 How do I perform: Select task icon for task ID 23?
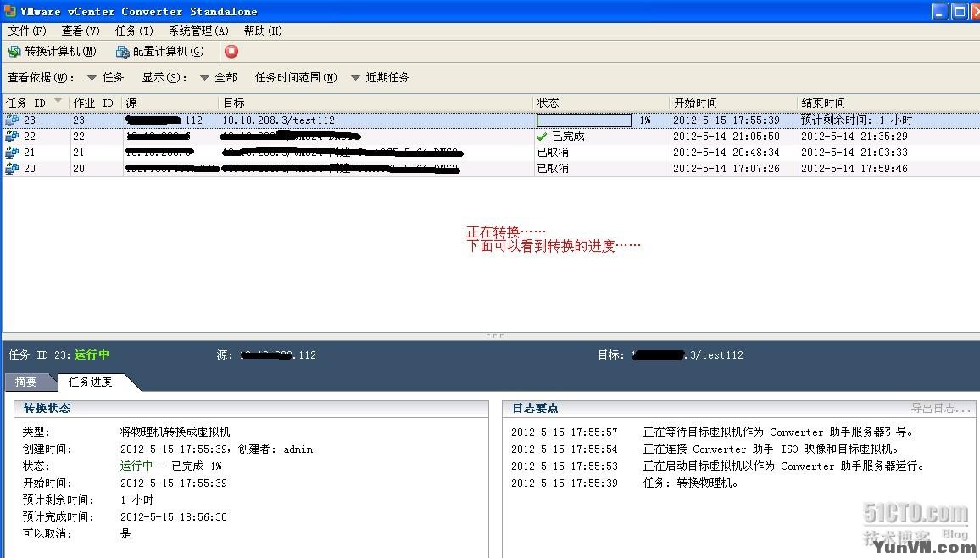(12, 120)
